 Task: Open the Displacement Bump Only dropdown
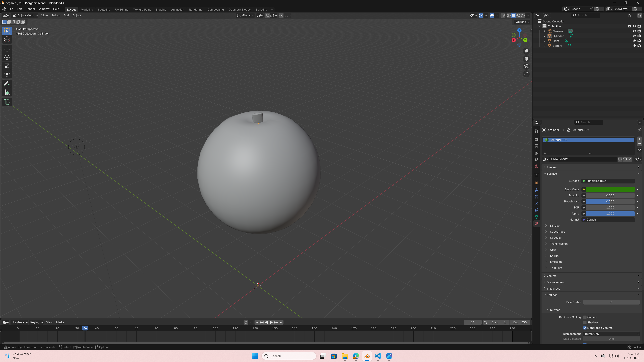click(611, 334)
